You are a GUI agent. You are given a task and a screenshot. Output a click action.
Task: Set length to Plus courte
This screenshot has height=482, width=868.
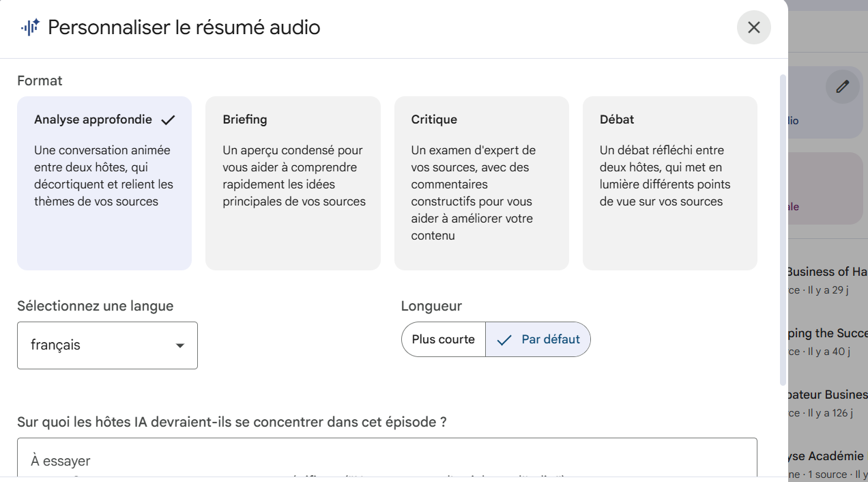[444, 339]
